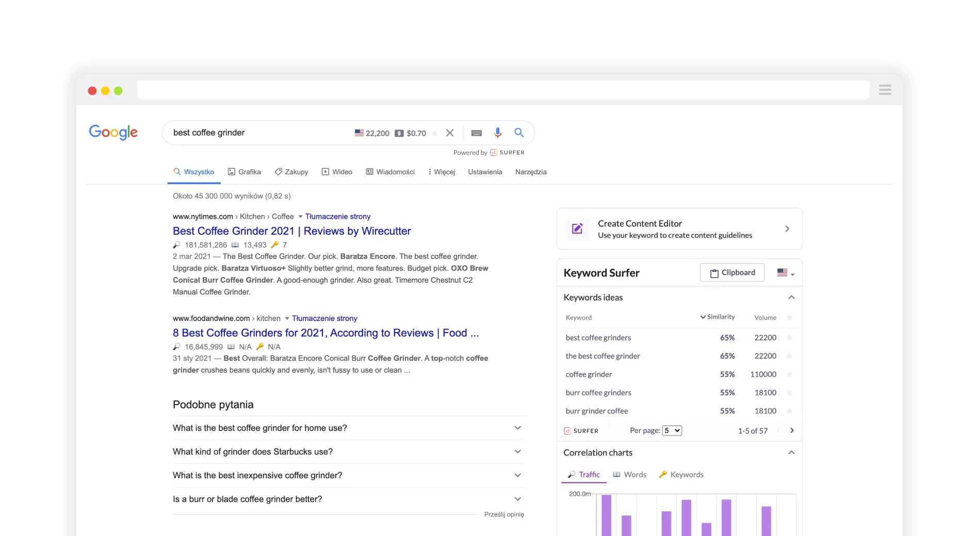Image resolution: width=980 pixels, height=536 pixels.
Task: Switch to the Grafika tab
Action: pos(244,172)
